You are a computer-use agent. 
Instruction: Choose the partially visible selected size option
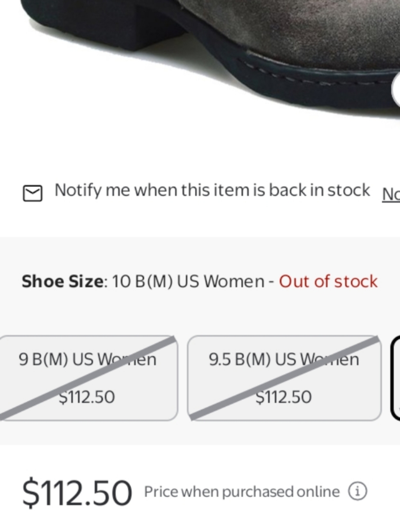[396, 378]
